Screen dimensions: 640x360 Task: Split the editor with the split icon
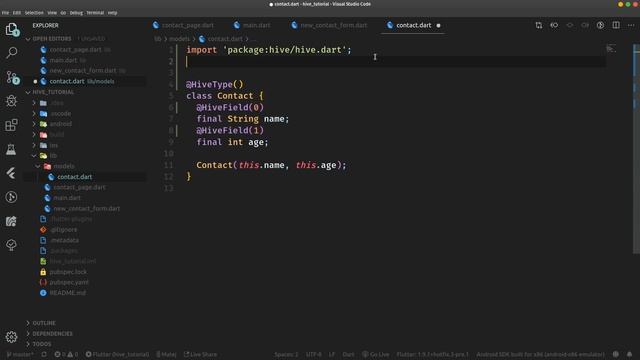point(616,25)
